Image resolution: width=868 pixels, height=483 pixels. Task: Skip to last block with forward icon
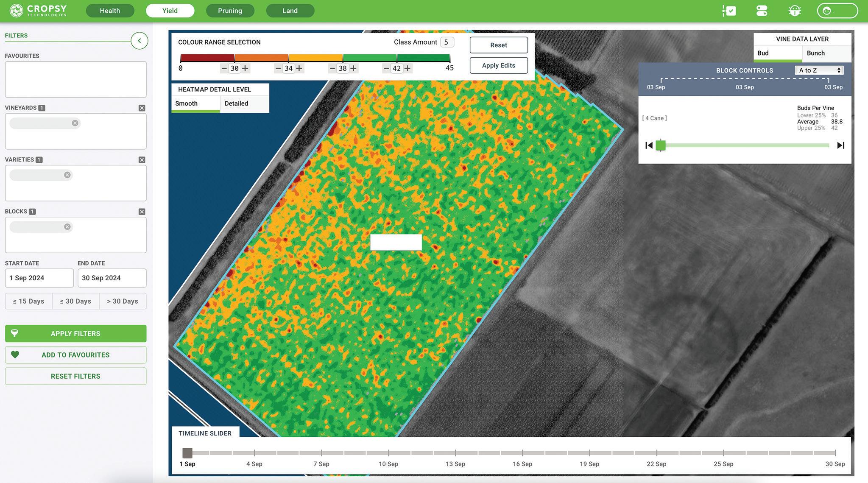click(x=840, y=145)
